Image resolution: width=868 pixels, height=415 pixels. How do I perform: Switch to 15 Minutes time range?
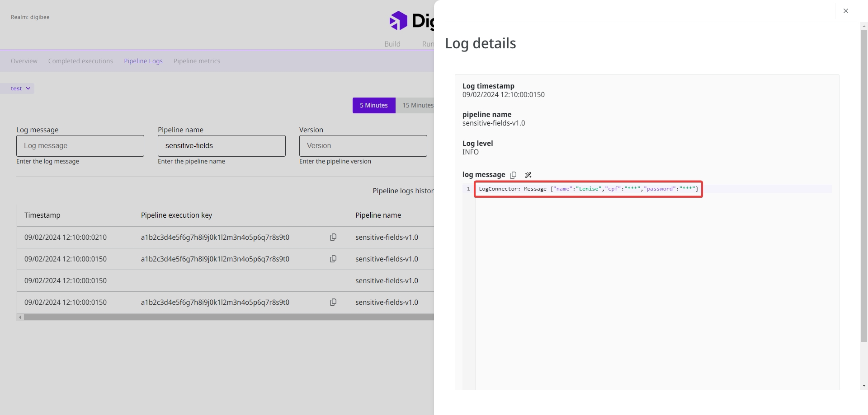(x=417, y=106)
